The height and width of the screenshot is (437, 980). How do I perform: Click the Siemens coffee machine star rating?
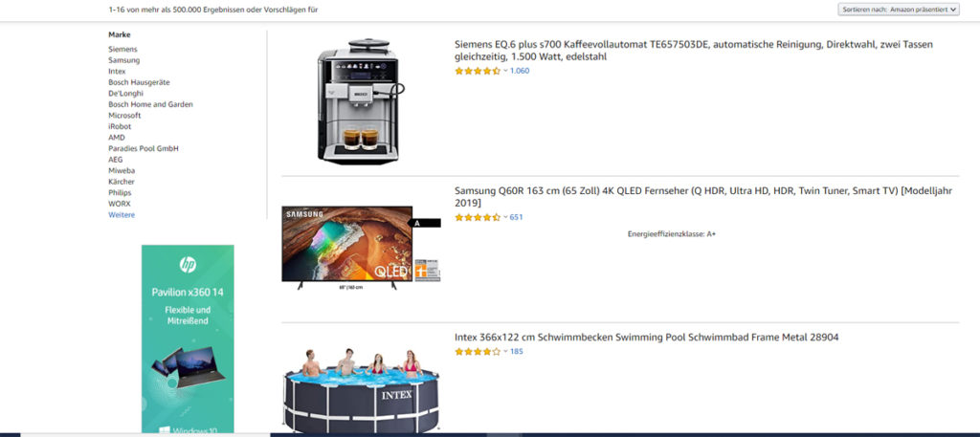[478, 71]
